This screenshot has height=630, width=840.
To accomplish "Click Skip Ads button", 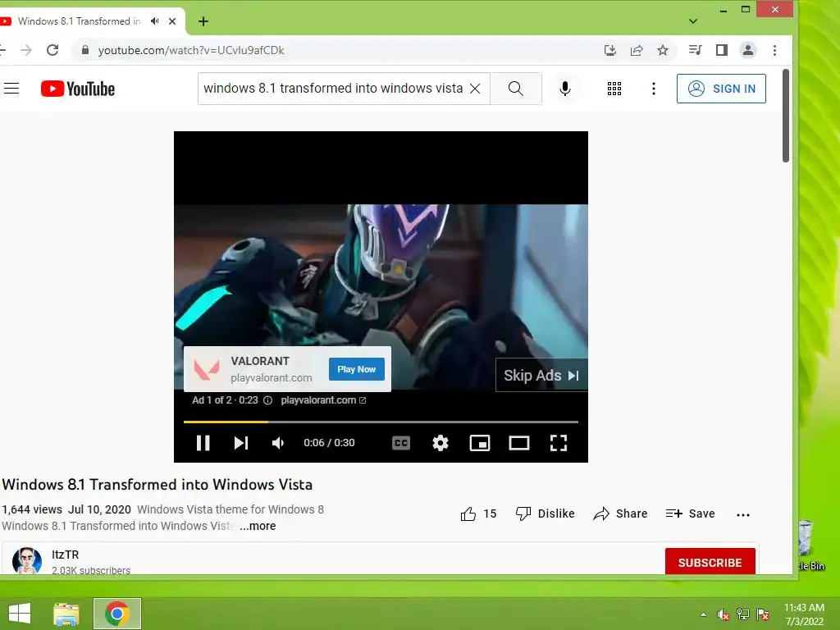I will 541,375.
